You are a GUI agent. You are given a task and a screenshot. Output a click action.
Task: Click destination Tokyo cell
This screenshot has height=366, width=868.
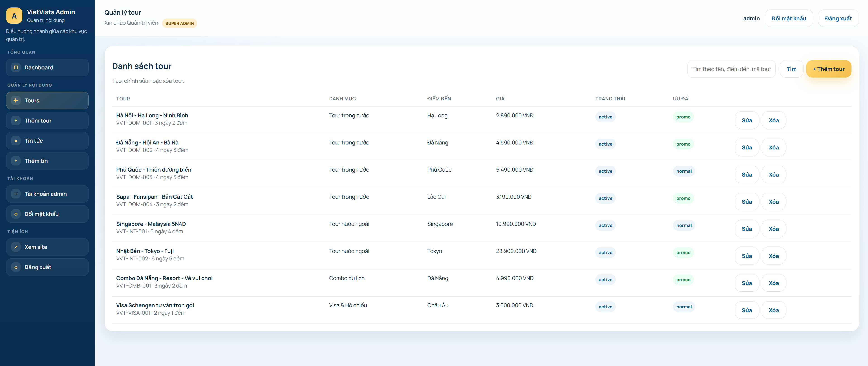pos(435,251)
